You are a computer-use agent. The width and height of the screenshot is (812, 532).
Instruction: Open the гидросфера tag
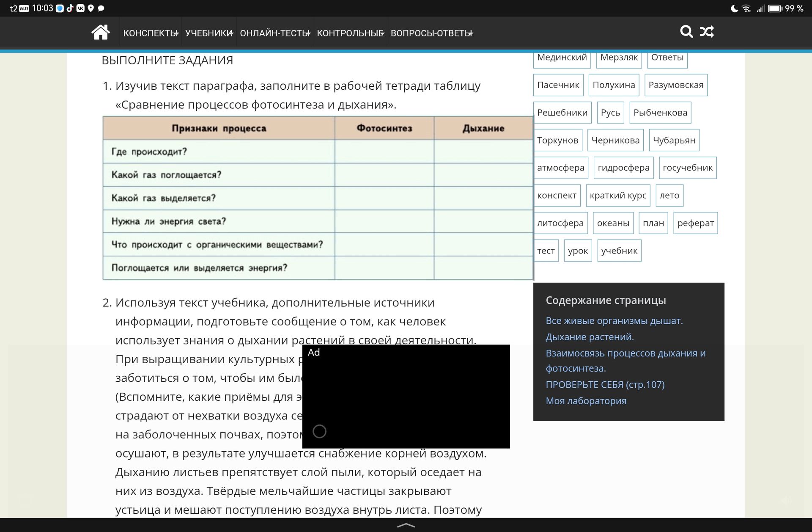point(624,168)
